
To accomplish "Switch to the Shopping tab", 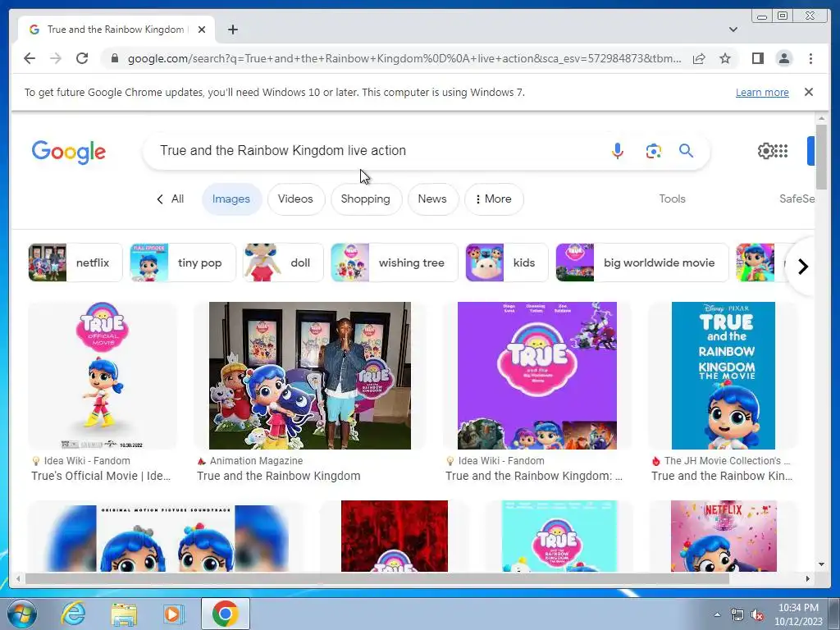I will [365, 199].
